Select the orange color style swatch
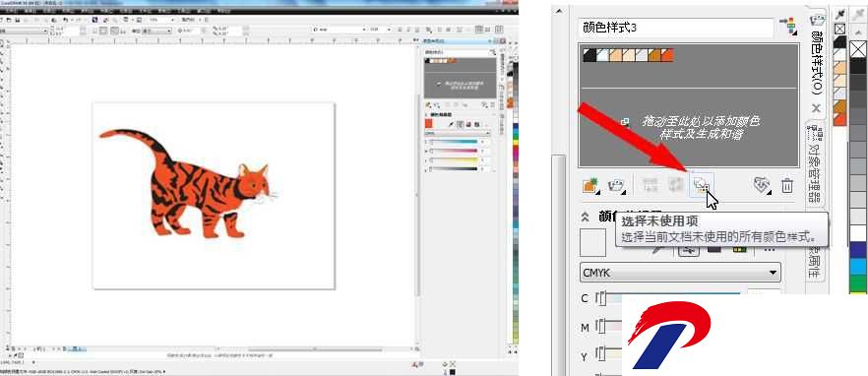This screenshot has width=868, height=376. tap(667, 54)
